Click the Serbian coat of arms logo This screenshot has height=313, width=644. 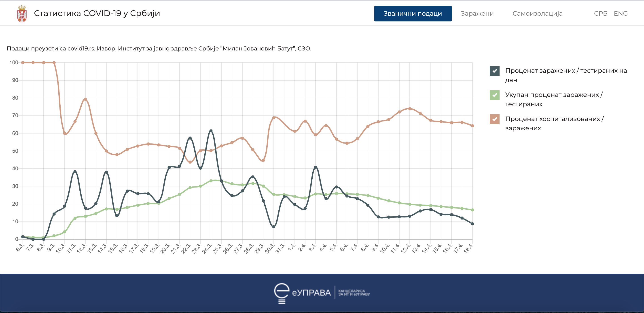click(x=22, y=13)
